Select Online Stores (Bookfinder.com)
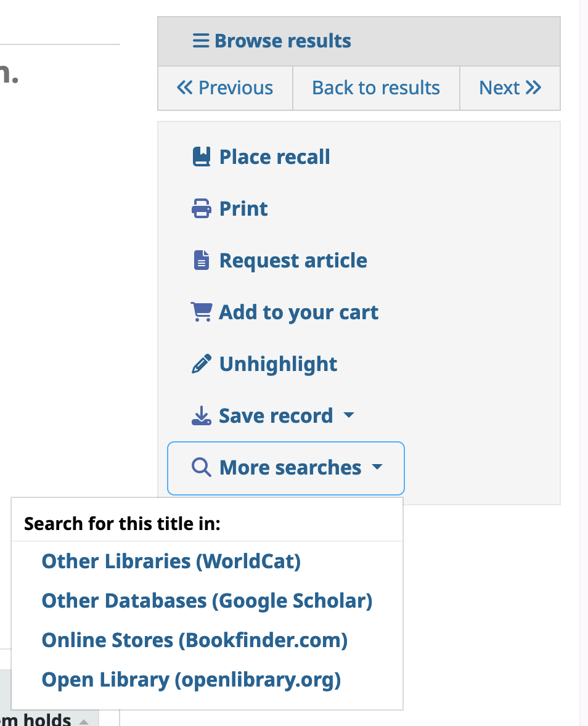Viewport: 588px width, 726px height. click(195, 640)
